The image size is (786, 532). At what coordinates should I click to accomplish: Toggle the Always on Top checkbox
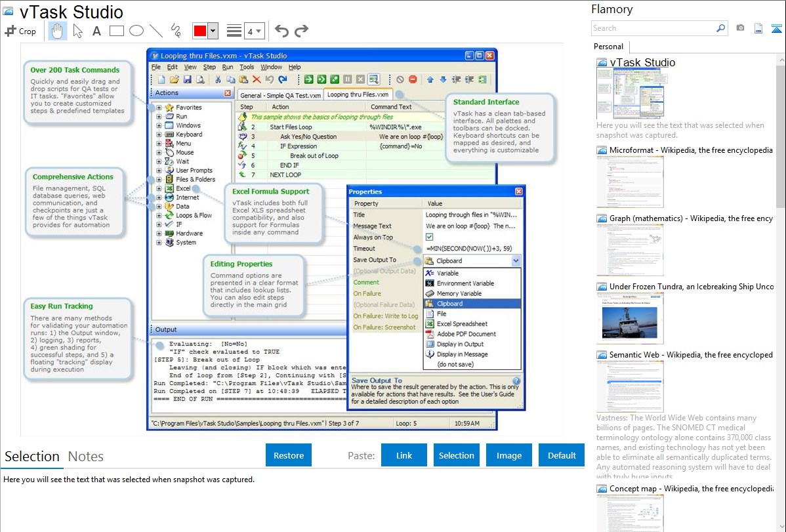[429, 237]
